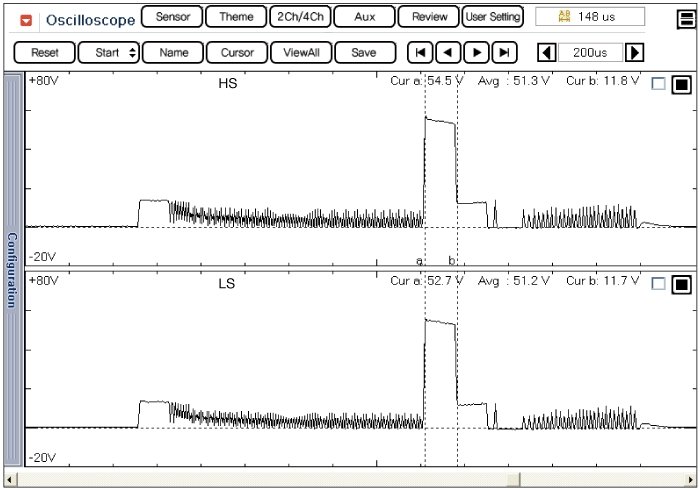Click the +80V scale label in LS
Image resolution: width=700 pixels, height=489 pixels.
(x=44, y=281)
